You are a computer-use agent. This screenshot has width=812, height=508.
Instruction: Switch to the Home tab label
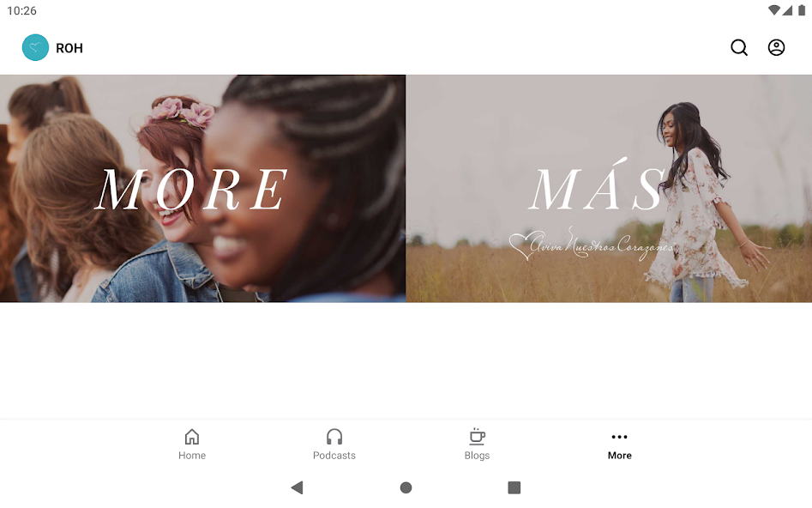pyautogui.click(x=192, y=456)
